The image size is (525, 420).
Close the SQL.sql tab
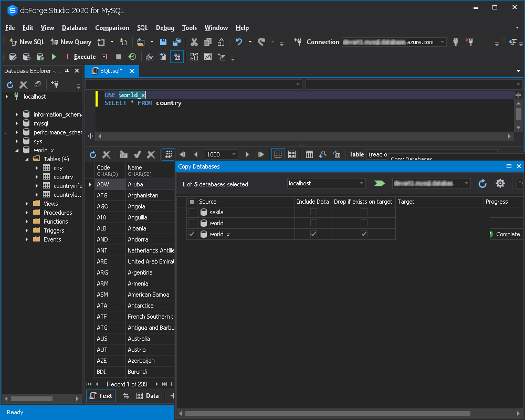click(x=132, y=71)
